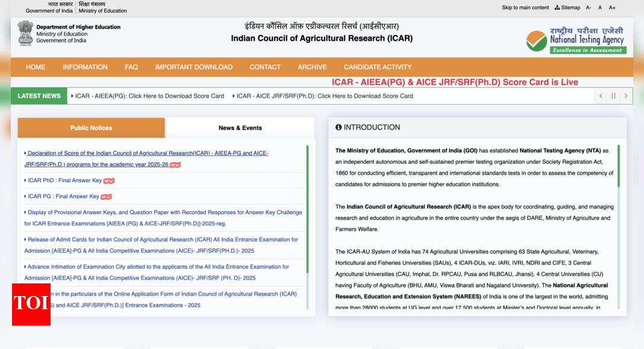Switch to News & Events tab
Viewport: 644px width, 349px height.
(x=240, y=128)
